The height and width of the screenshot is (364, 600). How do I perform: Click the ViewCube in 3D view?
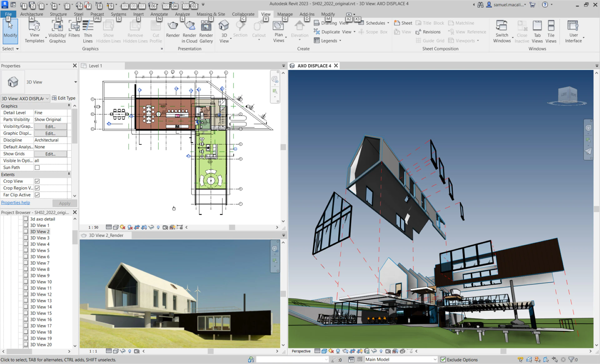point(568,95)
